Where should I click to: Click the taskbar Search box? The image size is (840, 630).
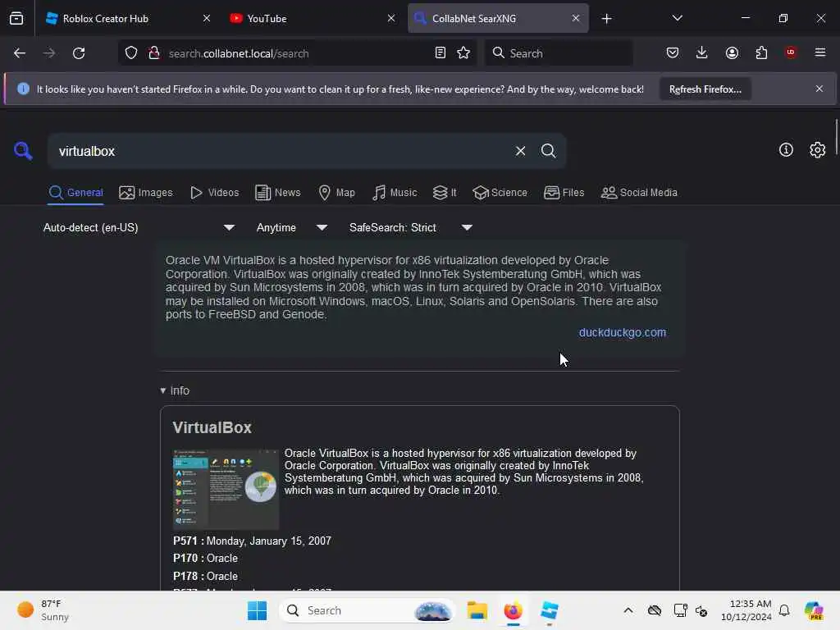click(367, 610)
